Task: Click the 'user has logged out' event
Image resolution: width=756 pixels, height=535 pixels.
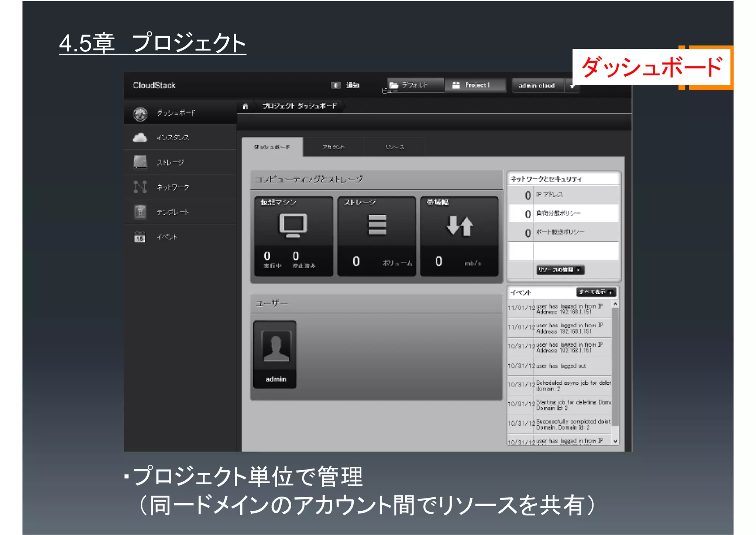Action: [x=560, y=366]
